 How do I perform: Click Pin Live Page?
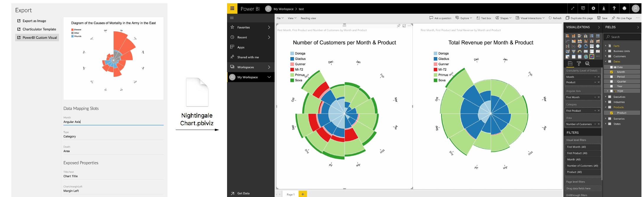coord(622,18)
